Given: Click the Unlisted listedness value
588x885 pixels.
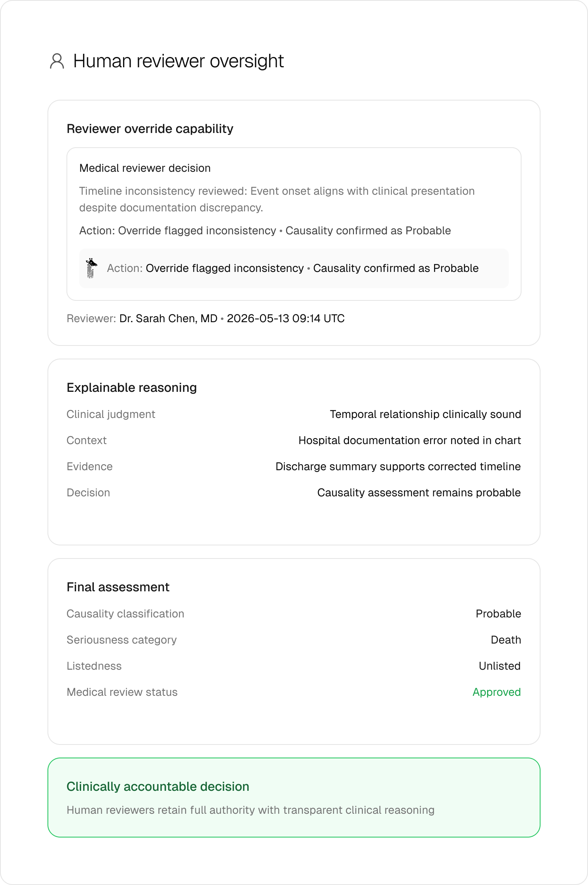Looking at the screenshot, I should (x=500, y=666).
